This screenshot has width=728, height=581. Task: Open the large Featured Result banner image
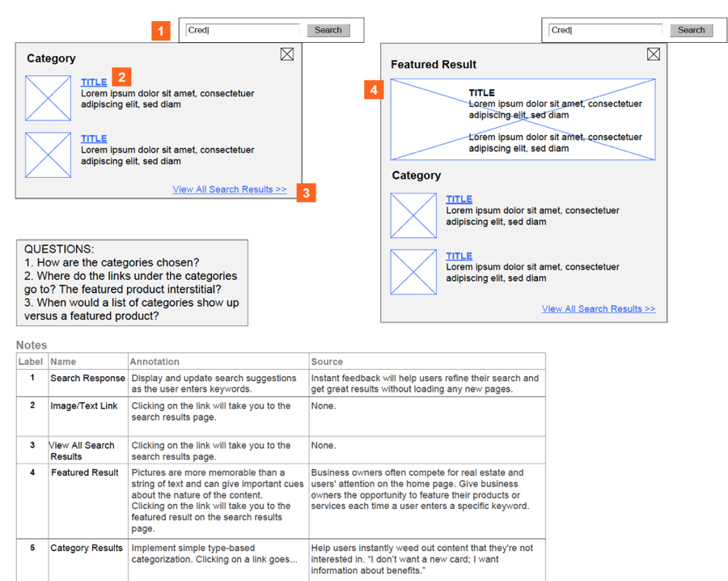(x=523, y=120)
